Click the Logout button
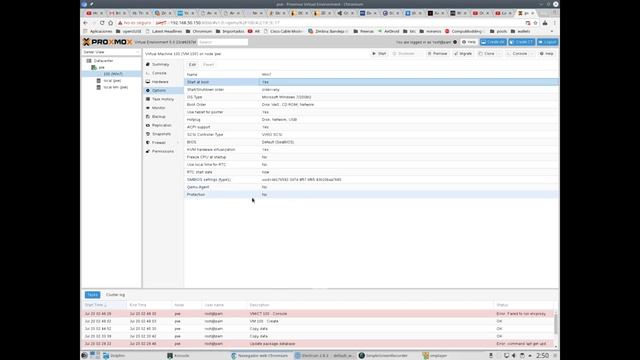The height and width of the screenshot is (360, 640). 547,42
